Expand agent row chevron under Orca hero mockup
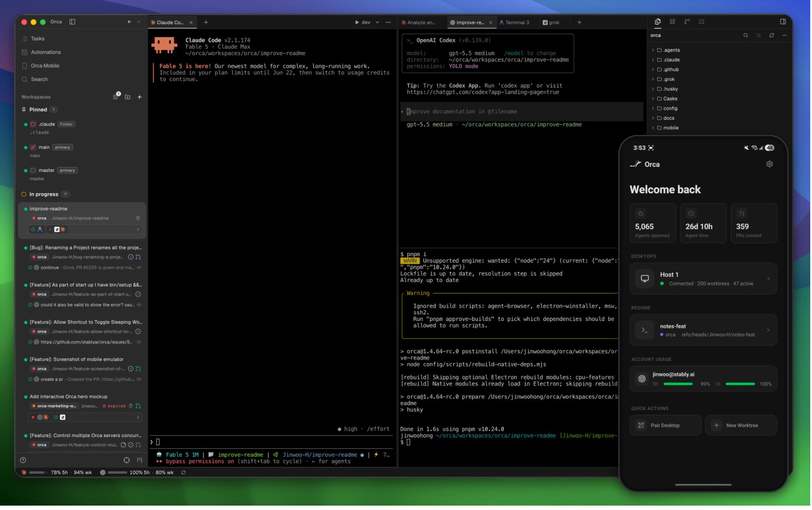Image resolution: width=812 pixels, height=510 pixels. point(138,418)
